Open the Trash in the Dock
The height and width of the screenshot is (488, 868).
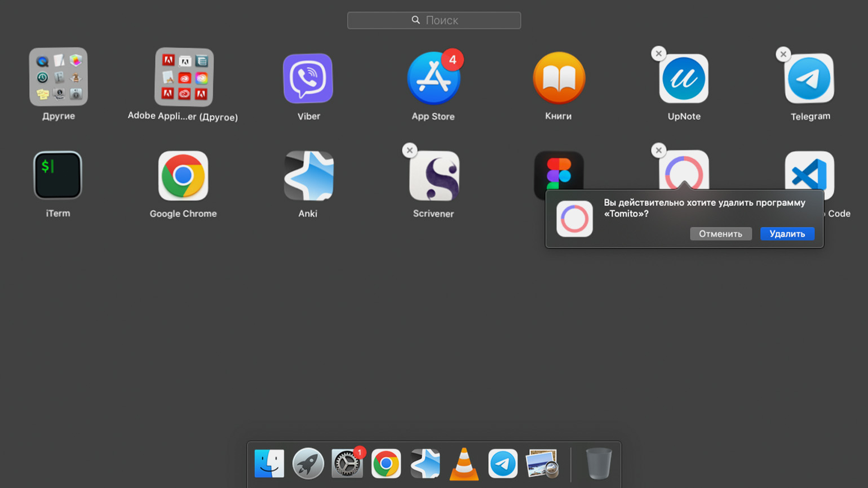pyautogui.click(x=599, y=464)
